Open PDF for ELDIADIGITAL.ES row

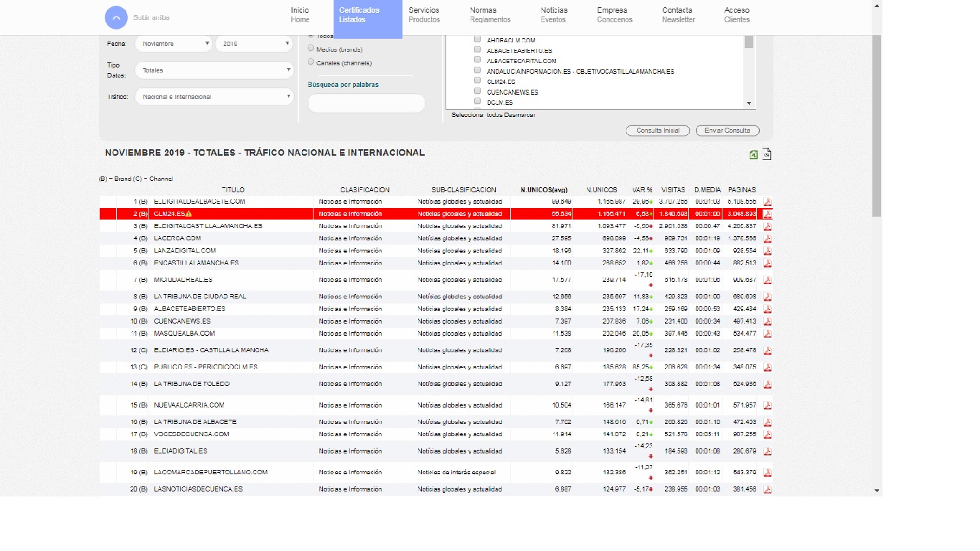[x=767, y=451]
